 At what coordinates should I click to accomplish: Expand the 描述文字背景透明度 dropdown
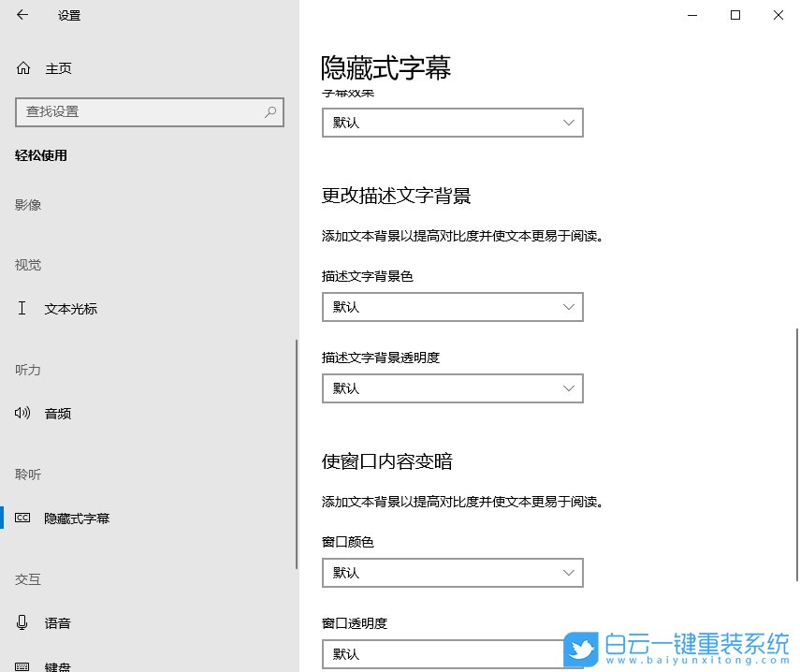point(452,388)
